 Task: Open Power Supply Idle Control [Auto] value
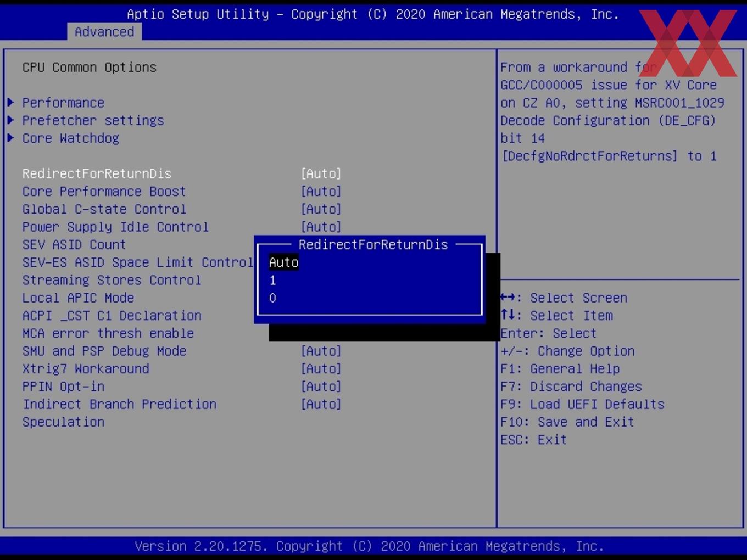pyautogui.click(x=321, y=227)
